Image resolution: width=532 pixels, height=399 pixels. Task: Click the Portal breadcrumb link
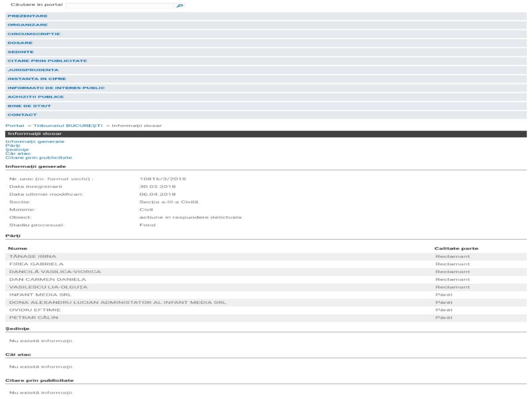click(15, 126)
